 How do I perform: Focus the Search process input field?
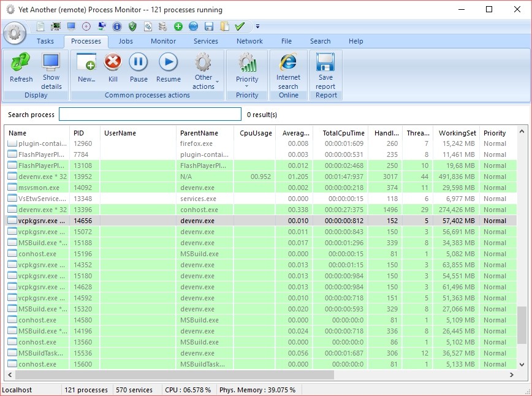tap(150, 115)
